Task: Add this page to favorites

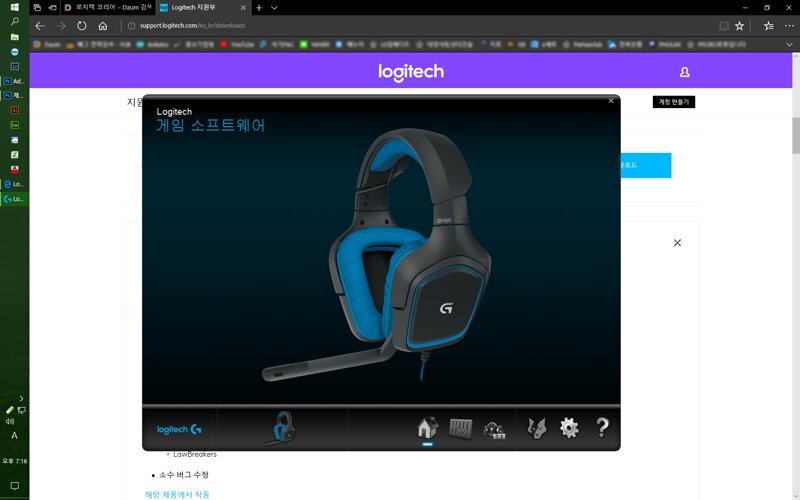Action: [x=739, y=26]
